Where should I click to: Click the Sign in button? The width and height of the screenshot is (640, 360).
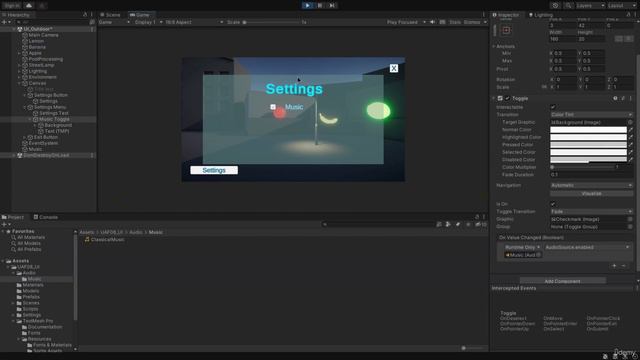[11, 5]
